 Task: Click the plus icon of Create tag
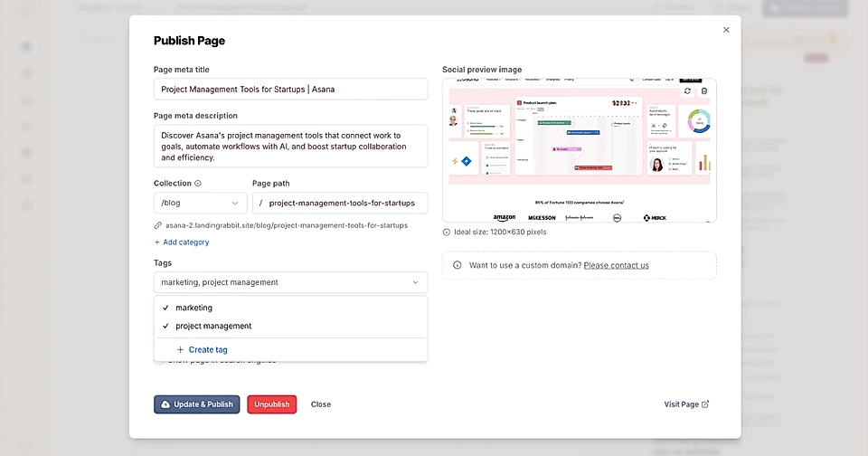[x=180, y=349]
